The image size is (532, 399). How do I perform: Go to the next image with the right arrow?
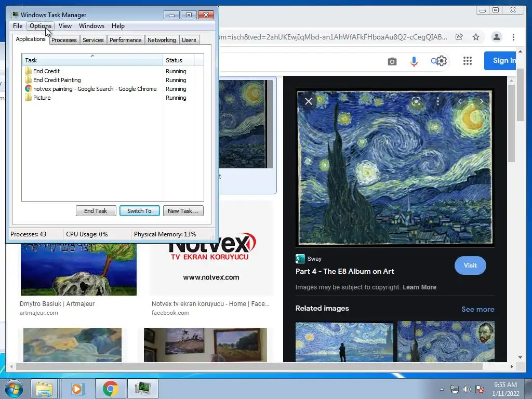(482, 101)
